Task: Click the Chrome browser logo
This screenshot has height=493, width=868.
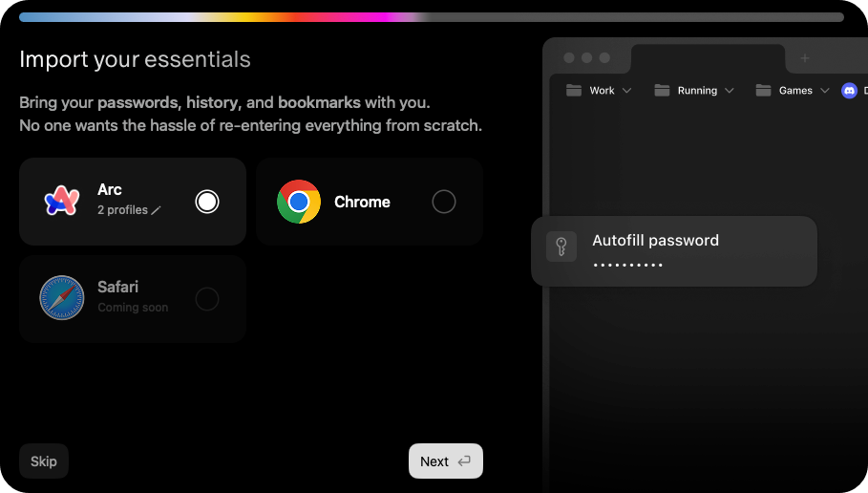Action: click(299, 202)
